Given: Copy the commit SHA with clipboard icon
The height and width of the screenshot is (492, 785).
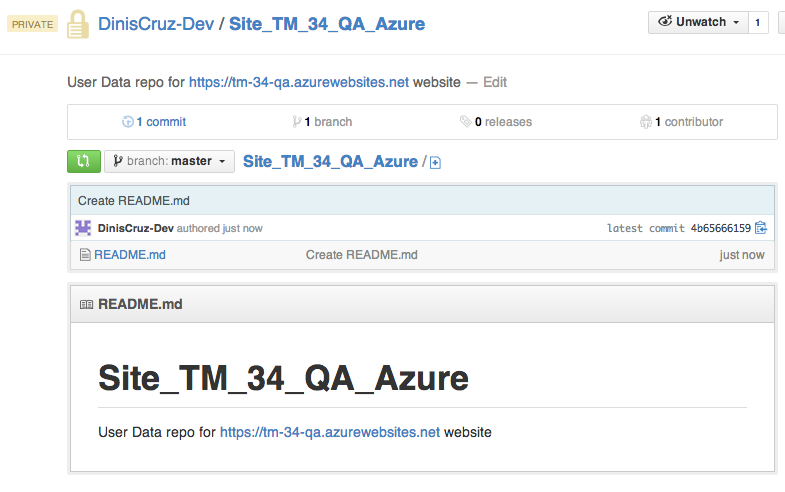Looking at the screenshot, I should point(761,228).
